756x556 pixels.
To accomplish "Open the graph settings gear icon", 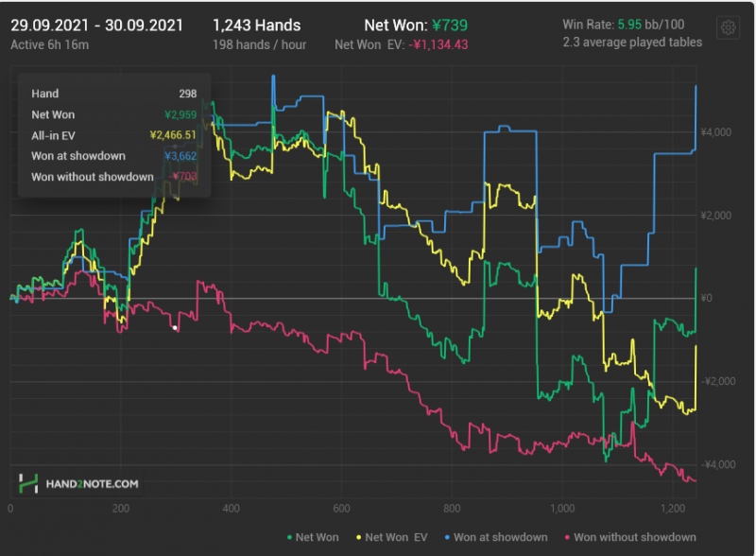I will point(728,28).
